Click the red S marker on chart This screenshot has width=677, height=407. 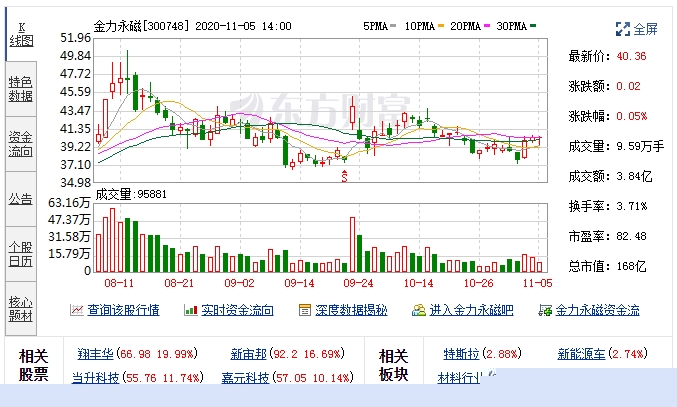pos(346,176)
